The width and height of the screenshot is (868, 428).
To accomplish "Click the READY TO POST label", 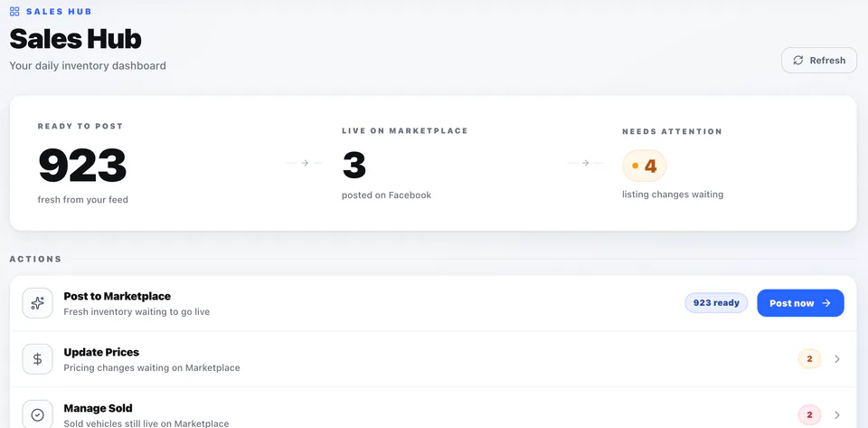I will coord(80,127).
